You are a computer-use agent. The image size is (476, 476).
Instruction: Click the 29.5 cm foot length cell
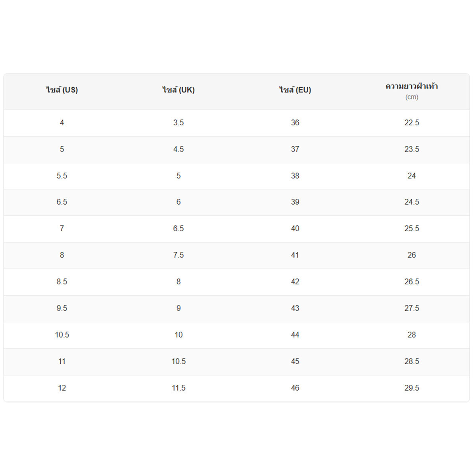pyautogui.click(x=412, y=388)
